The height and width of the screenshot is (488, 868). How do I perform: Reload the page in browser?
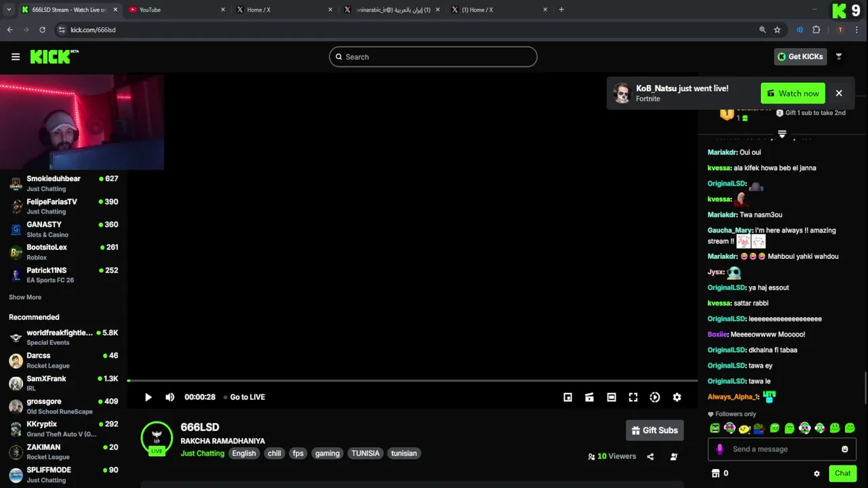42,30
